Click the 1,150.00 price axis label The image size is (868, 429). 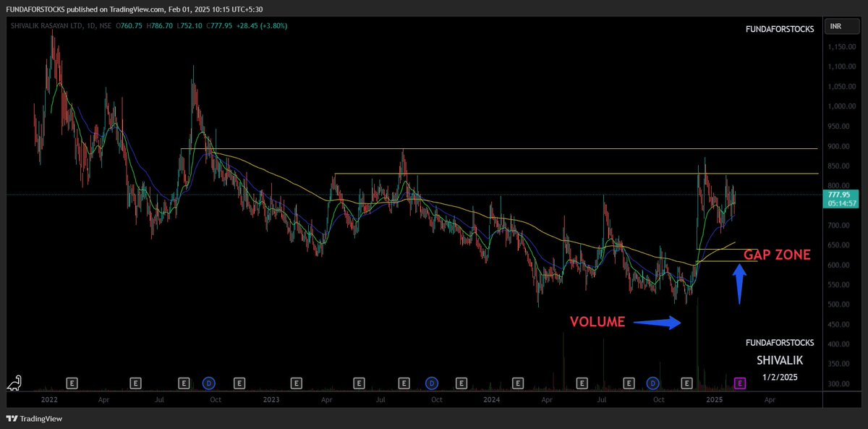[841, 47]
